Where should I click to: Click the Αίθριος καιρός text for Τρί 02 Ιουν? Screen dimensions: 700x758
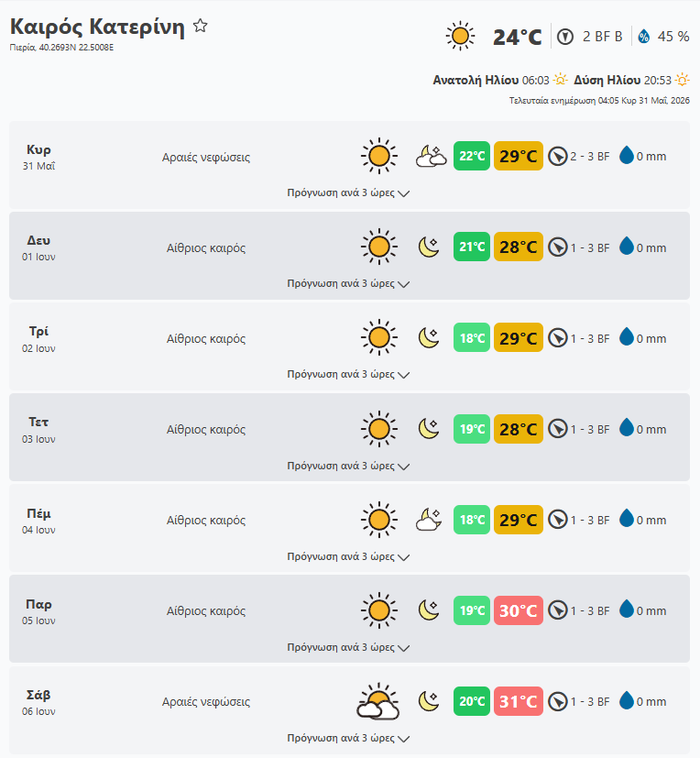click(206, 339)
